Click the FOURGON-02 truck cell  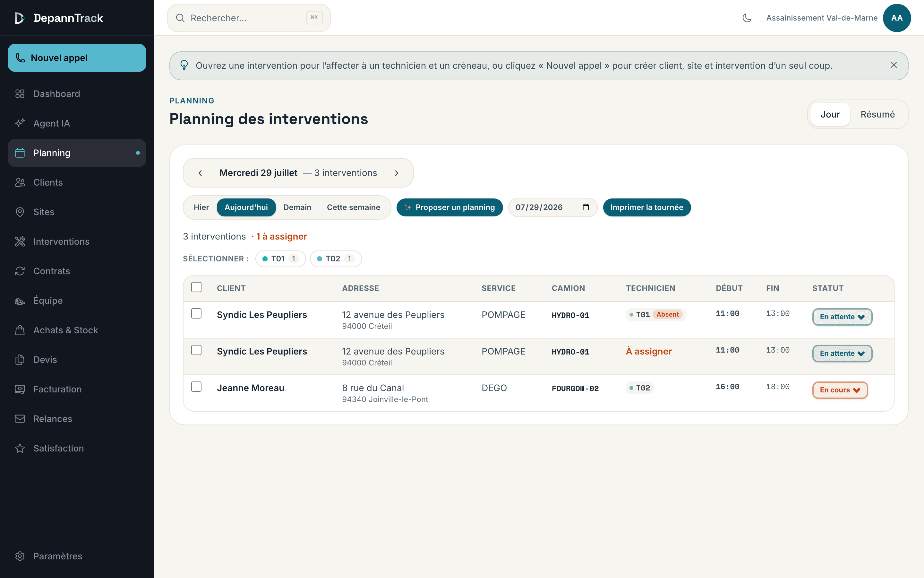[575, 389]
